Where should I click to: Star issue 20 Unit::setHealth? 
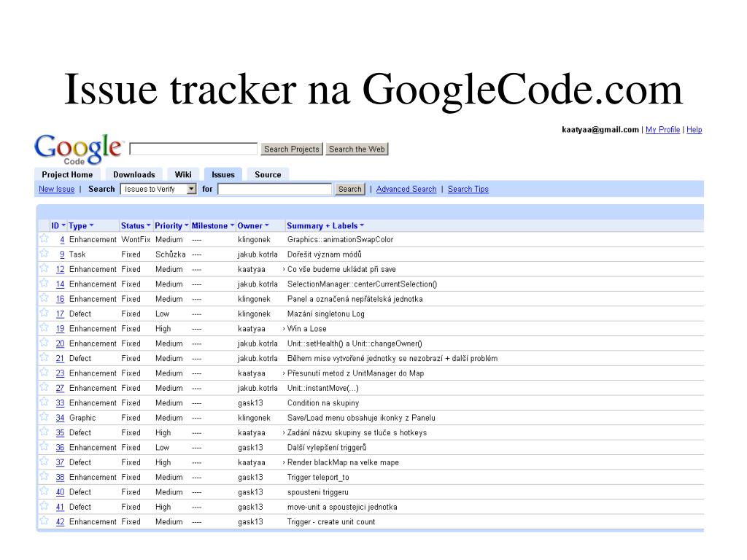coord(44,343)
